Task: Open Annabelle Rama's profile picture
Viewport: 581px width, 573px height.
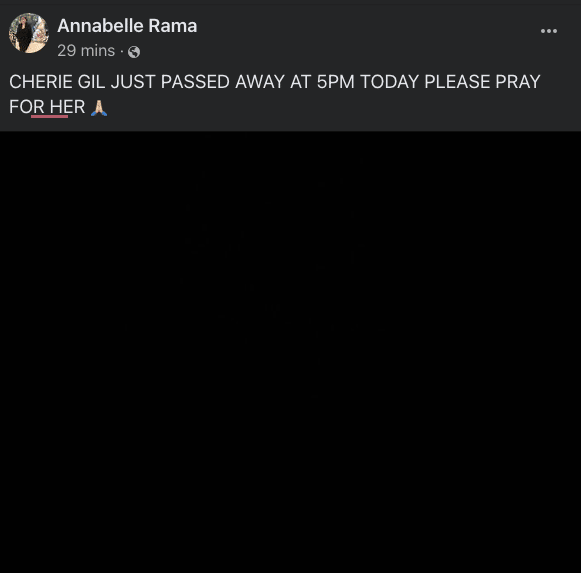Action: 29,33
